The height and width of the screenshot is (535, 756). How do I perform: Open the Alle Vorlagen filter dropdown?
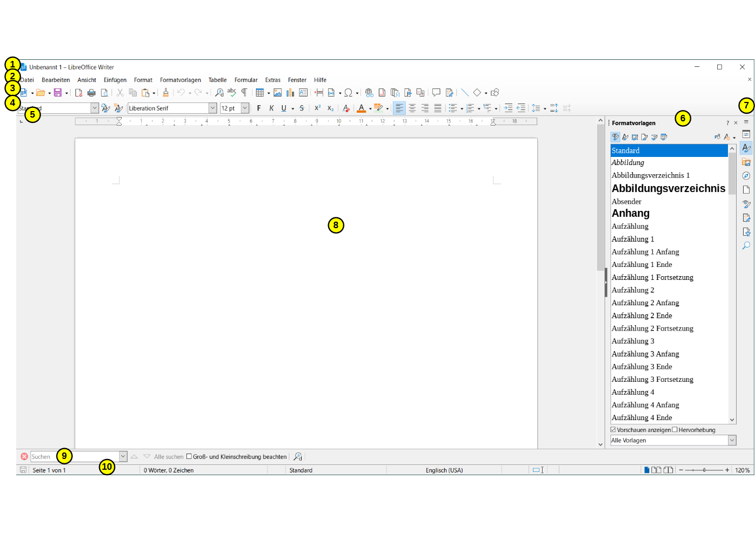[732, 441]
